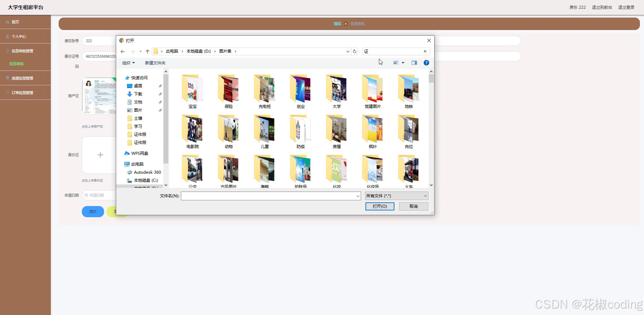The height and width of the screenshot is (315, 644).
Task: Go back with the dialog's left arrow
Action: pos(123,52)
